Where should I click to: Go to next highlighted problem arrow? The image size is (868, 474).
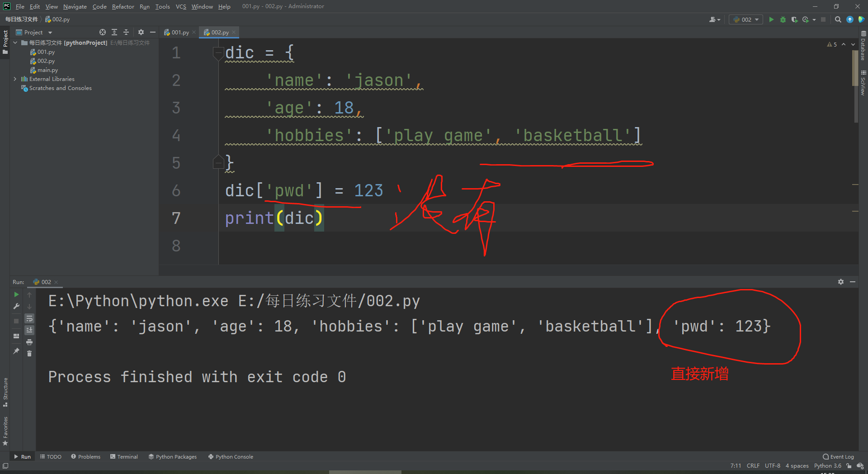pyautogui.click(x=853, y=44)
